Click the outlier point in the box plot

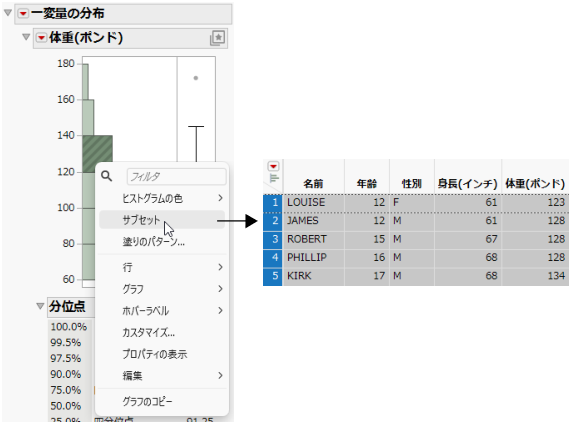coord(196,78)
